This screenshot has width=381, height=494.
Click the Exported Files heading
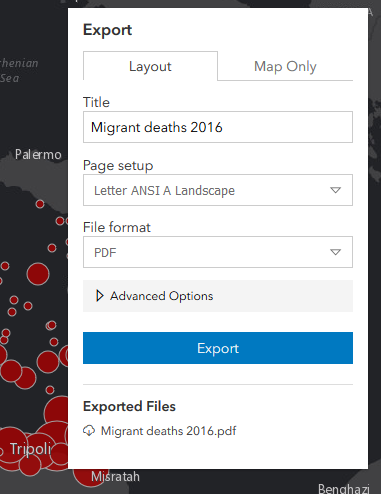(129, 406)
